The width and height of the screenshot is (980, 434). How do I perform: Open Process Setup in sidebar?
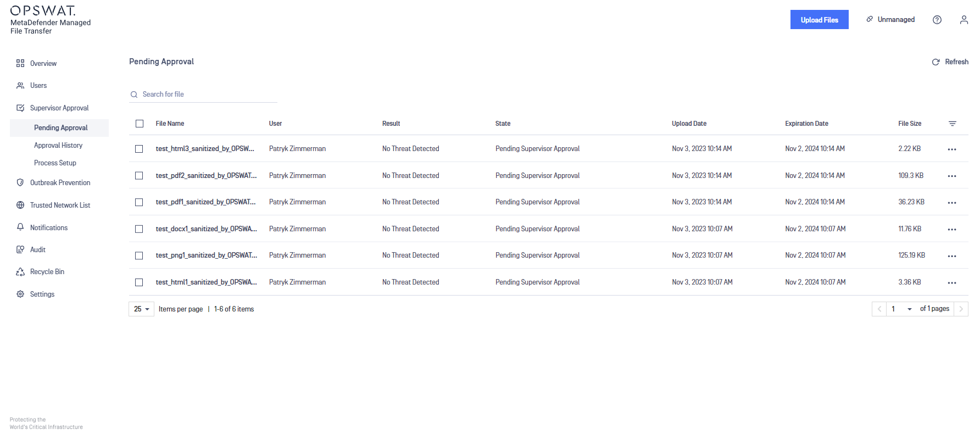coord(55,163)
